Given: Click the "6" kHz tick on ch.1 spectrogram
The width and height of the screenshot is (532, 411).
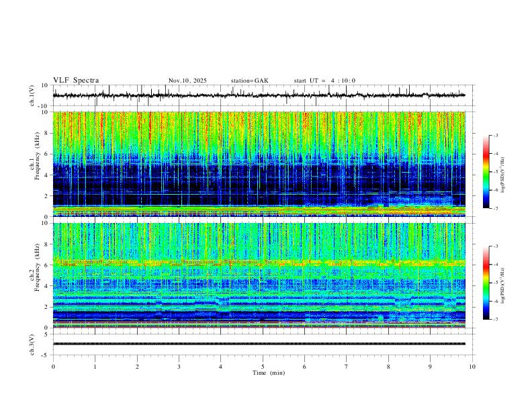Looking at the screenshot, I should [x=46, y=154].
